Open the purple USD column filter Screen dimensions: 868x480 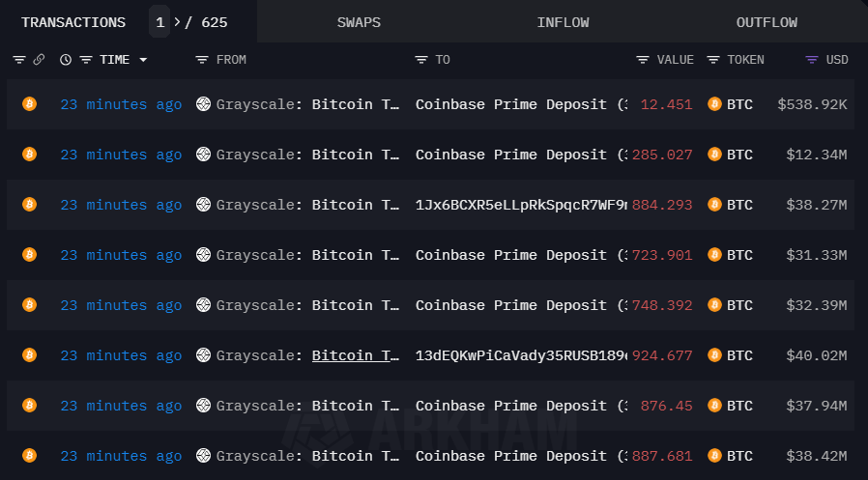[x=812, y=60]
